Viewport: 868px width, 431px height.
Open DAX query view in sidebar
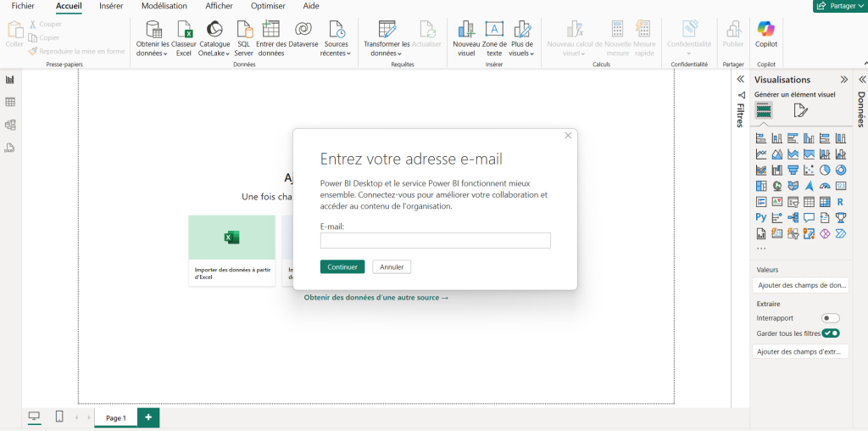point(10,148)
